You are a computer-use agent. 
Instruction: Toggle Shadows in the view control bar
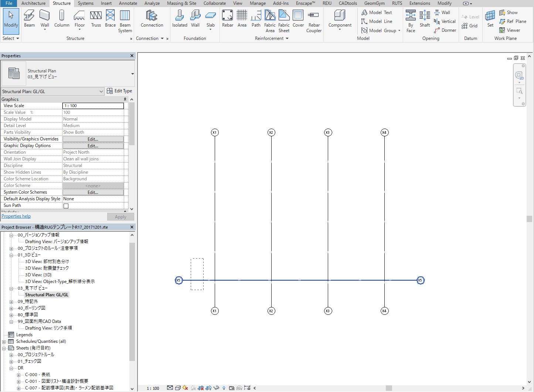pos(193,388)
